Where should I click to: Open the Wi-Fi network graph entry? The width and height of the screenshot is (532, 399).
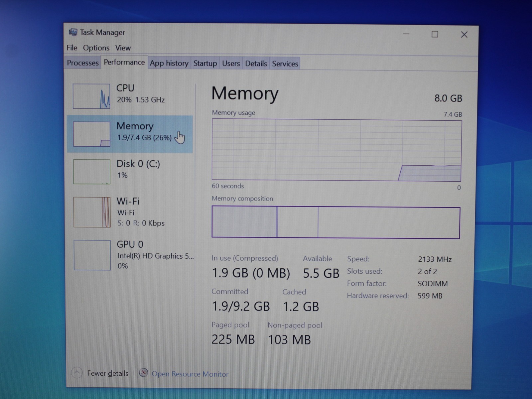[130, 212]
